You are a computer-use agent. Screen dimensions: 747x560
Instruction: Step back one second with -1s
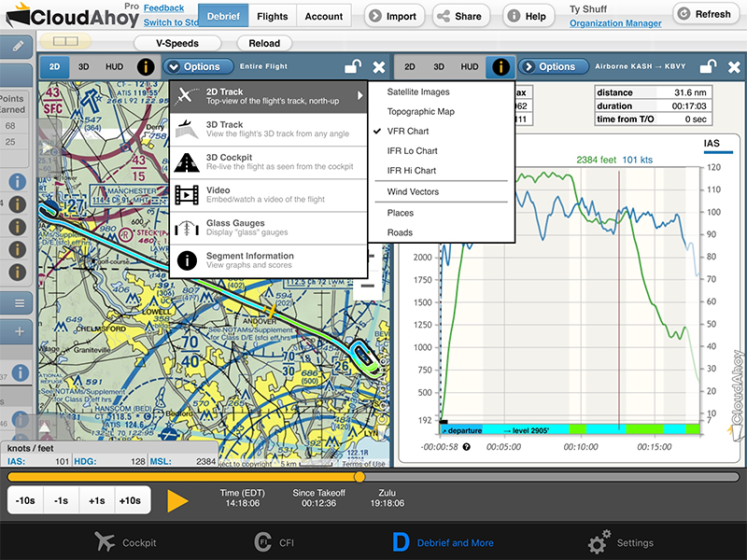pos(61,500)
